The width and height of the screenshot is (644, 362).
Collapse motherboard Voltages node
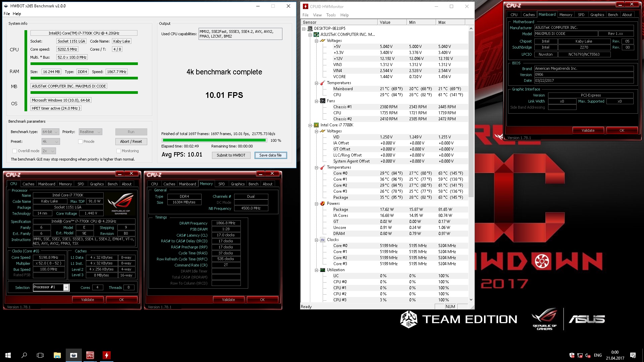(316, 41)
